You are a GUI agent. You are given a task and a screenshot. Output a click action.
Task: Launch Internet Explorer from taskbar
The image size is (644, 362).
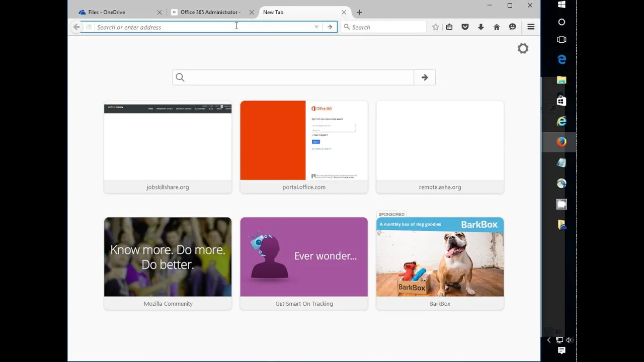pyautogui.click(x=561, y=121)
